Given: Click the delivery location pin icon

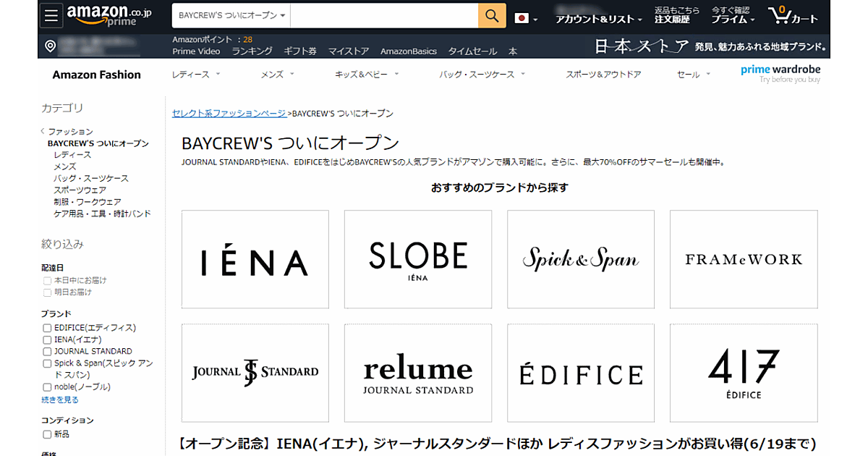Looking at the screenshot, I should (50, 46).
